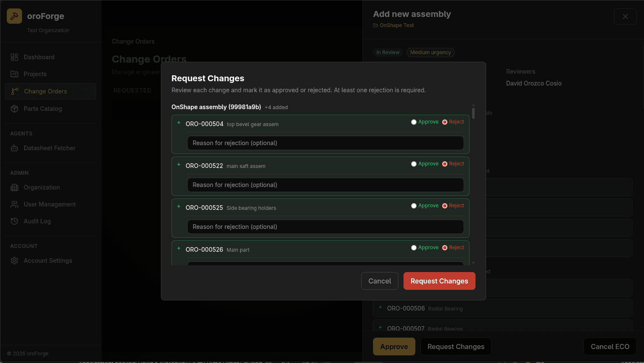This screenshot has height=363, width=644.
Task: Click the plus icon beside ORO-000504
Action: point(179,123)
